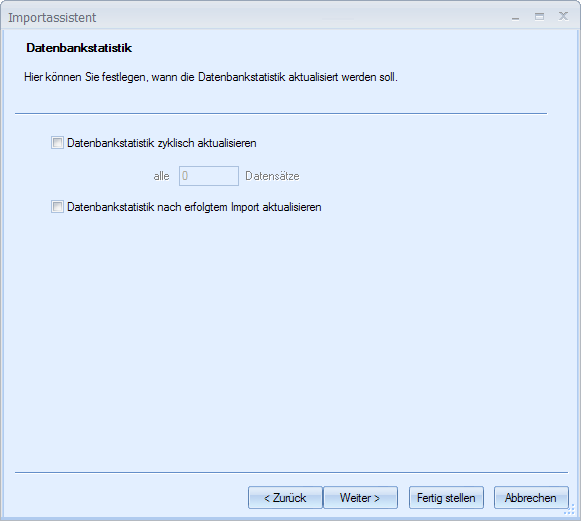Cancel the import with 'Abbrechen'
The image size is (581, 521).
tap(531, 497)
